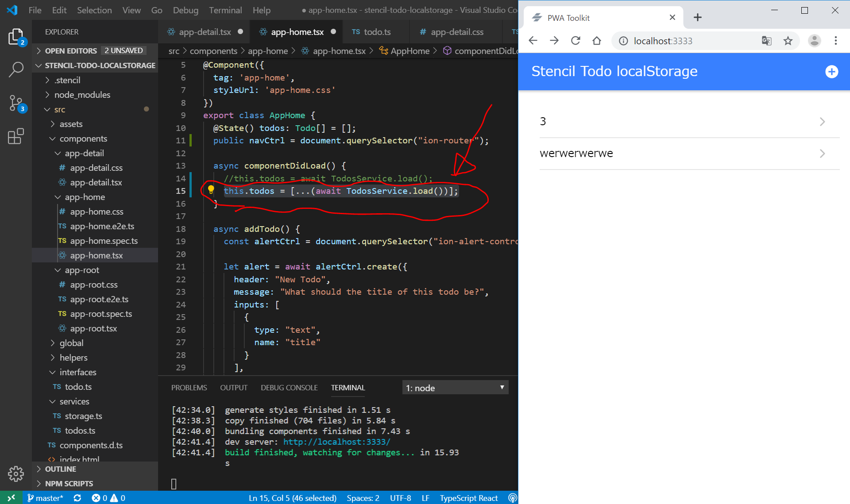Open the Explorer view in activity bar
Screen dimensions: 850x504
pos(16,37)
